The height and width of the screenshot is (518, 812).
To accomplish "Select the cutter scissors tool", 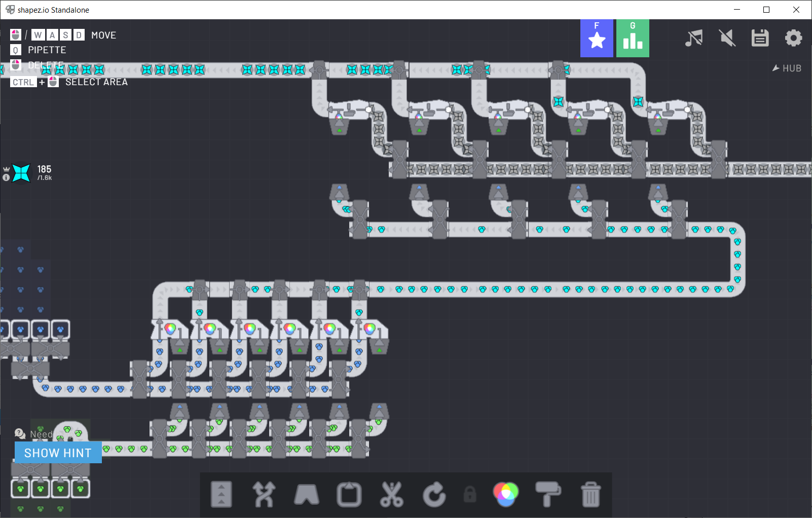I will (x=392, y=494).
